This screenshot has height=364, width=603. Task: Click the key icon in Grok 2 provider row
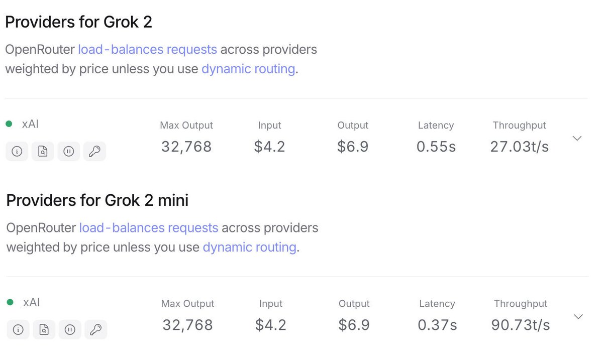click(94, 151)
